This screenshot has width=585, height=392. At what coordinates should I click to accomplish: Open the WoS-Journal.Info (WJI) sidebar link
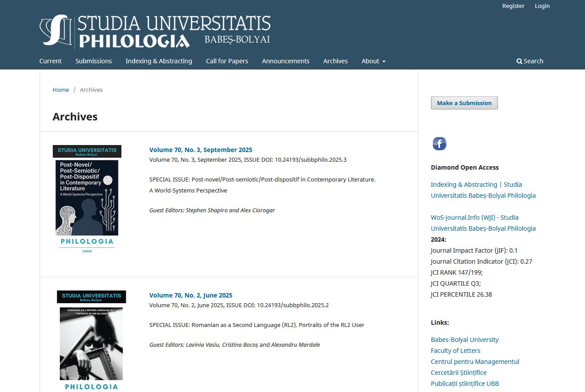(x=483, y=223)
